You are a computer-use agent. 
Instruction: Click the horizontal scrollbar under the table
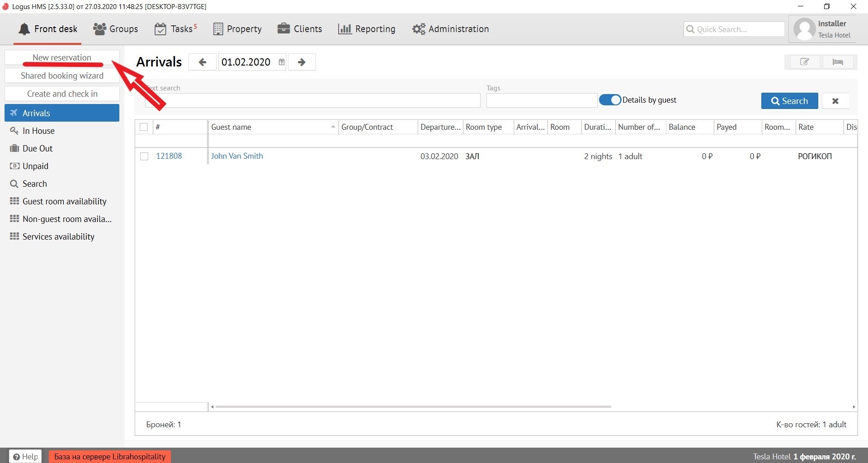[413, 406]
